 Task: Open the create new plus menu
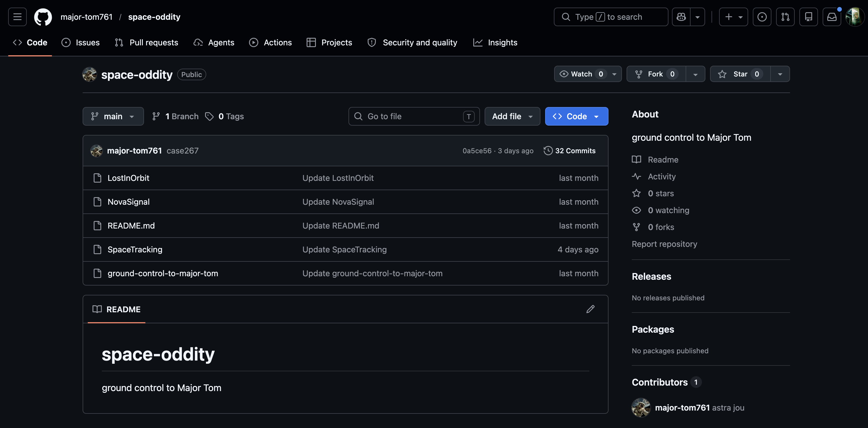click(733, 17)
